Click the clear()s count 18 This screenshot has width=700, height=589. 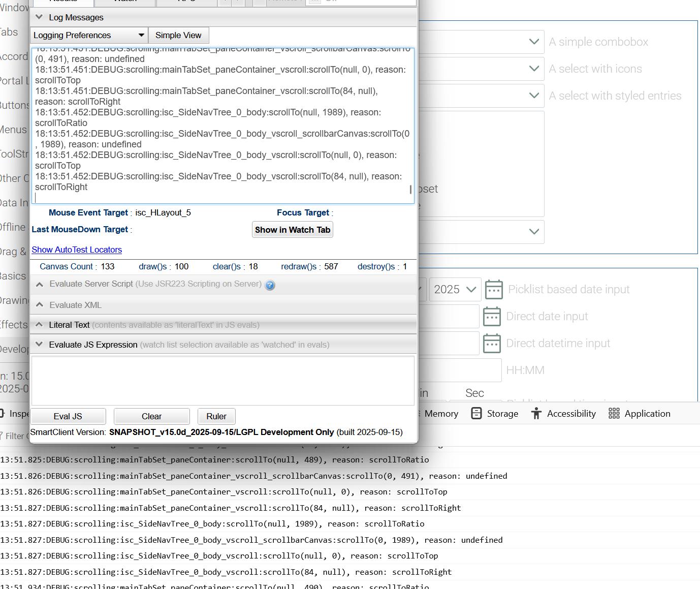(x=253, y=266)
